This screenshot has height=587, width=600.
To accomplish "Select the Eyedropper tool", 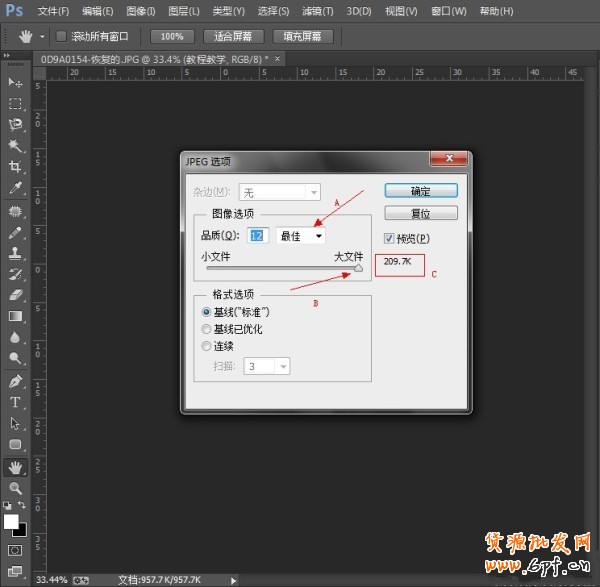I will point(15,187).
